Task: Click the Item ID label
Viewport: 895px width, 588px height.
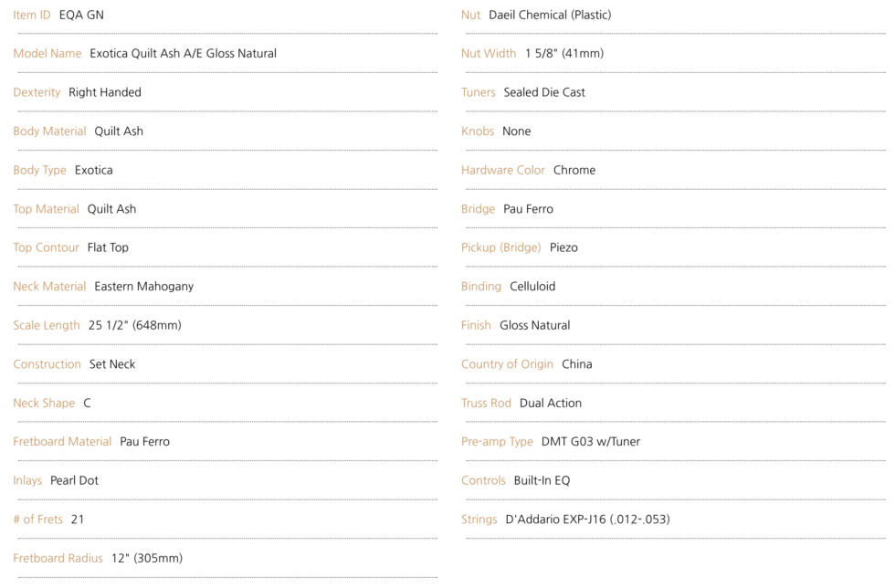Action: [x=32, y=15]
